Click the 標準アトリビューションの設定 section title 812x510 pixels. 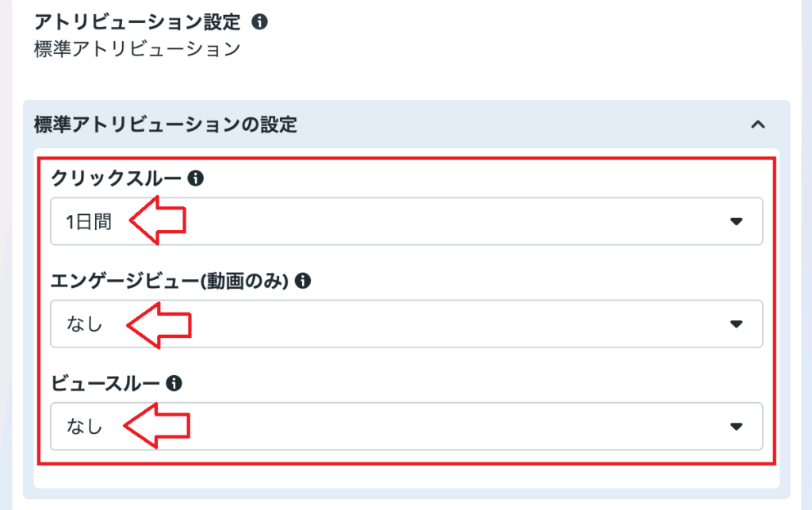(x=166, y=125)
